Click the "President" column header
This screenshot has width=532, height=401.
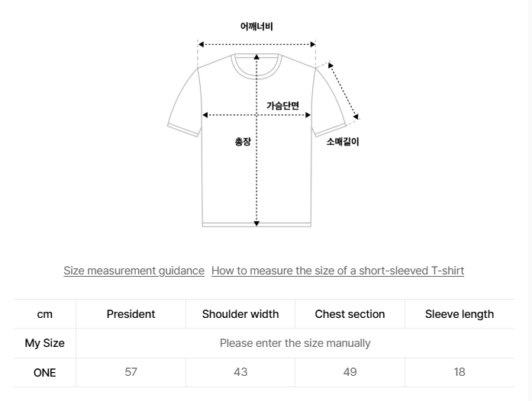click(x=131, y=314)
